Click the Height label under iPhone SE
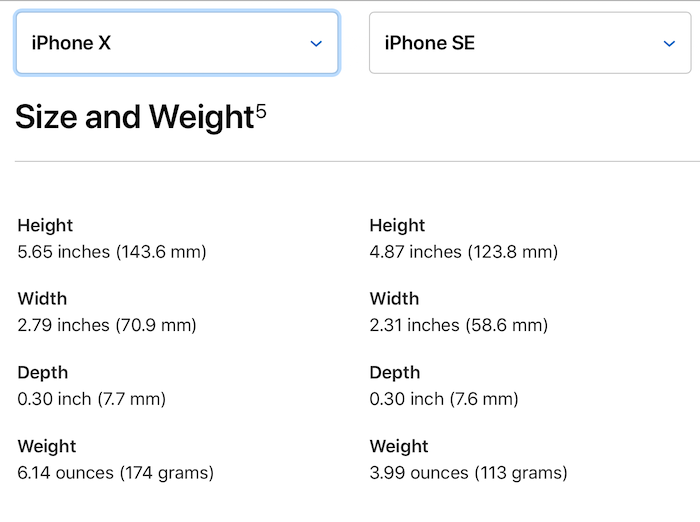 (x=397, y=226)
